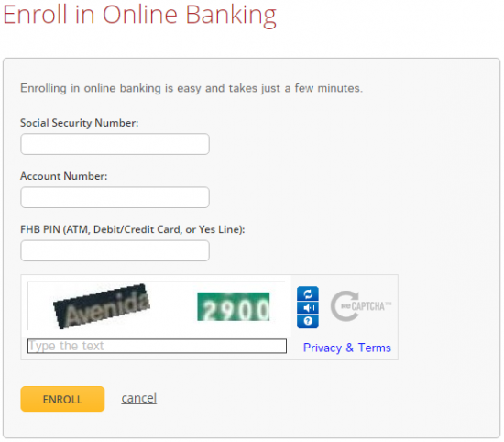Image resolution: width=504 pixels, height=442 pixels.
Task: Focus the 'Type the text' CAPTCHA box
Action: coord(157,346)
